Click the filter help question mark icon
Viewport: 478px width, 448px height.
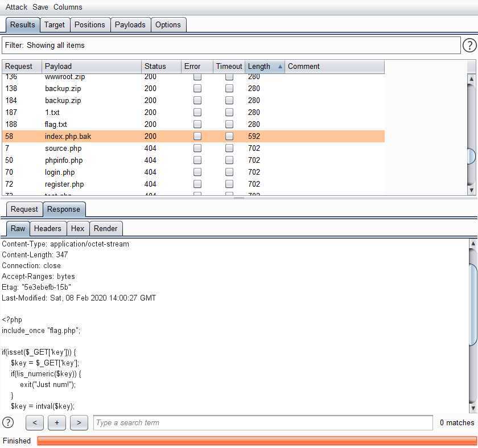click(x=469, y=46)
